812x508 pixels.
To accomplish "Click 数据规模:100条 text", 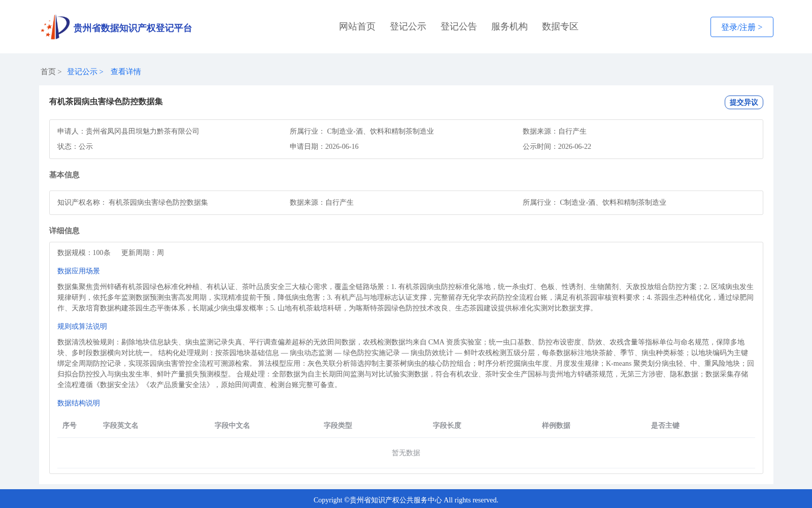I will tap(84, 252).
